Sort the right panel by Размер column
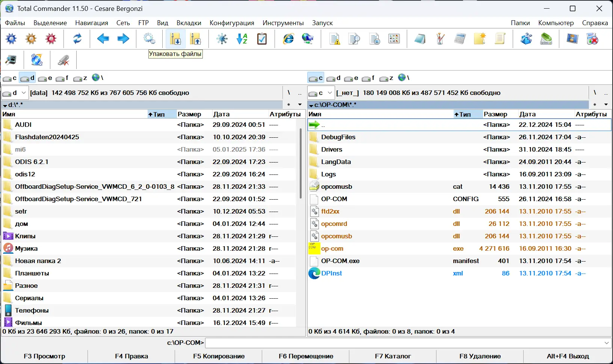 click(x=500, y=114)
